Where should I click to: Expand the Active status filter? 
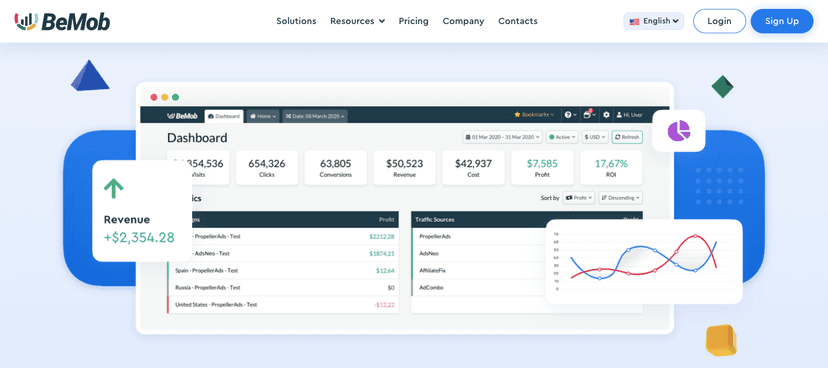point(562,137)
